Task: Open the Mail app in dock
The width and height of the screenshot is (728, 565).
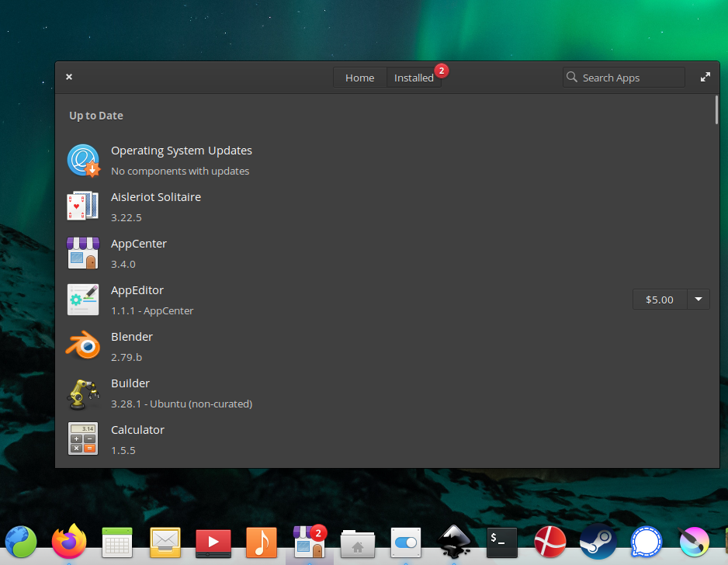Action: tap(165, 542)
